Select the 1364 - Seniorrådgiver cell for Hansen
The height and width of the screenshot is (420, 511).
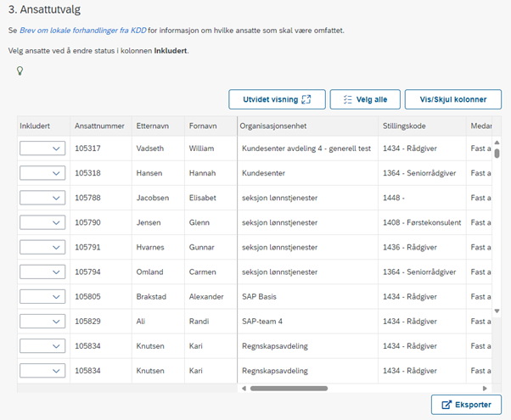click(423, 173)
